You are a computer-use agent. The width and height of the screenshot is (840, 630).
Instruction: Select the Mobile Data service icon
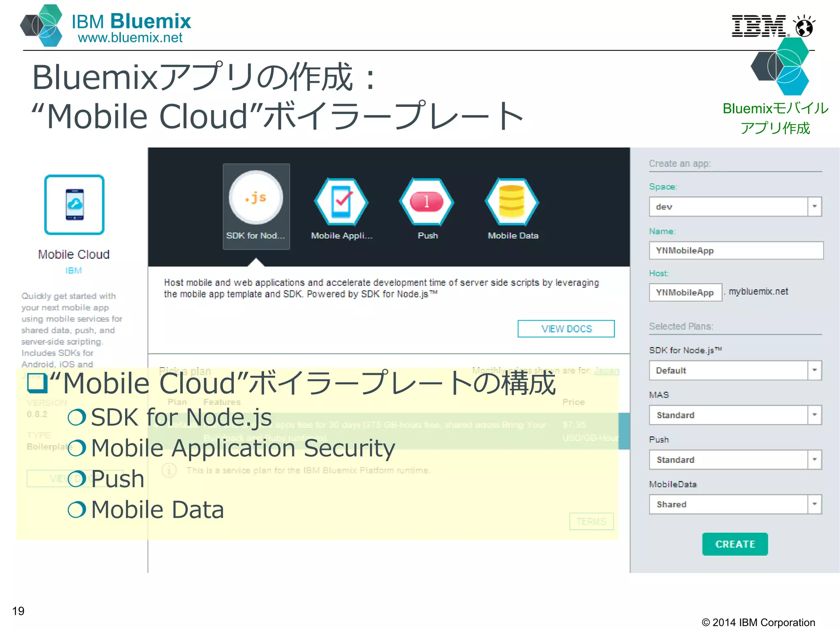(x=512, y=201)
